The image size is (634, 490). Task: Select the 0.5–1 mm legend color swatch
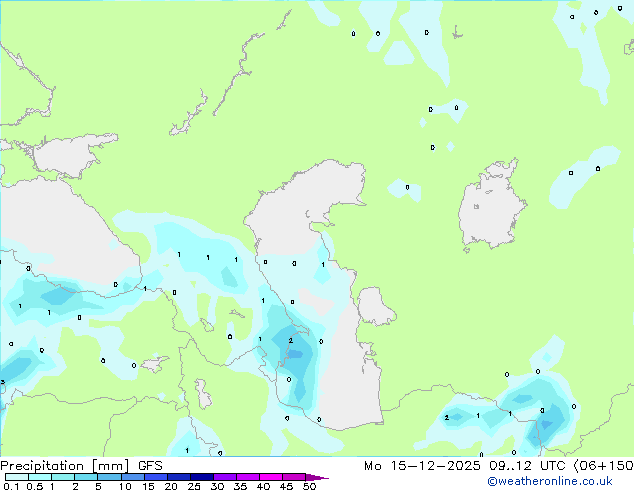(40, 477)
